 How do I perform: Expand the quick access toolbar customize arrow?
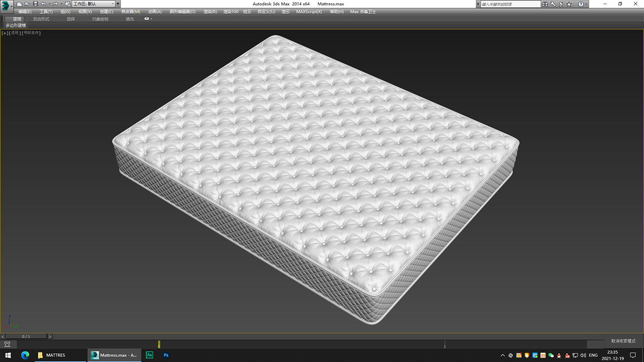pos(118,4)
